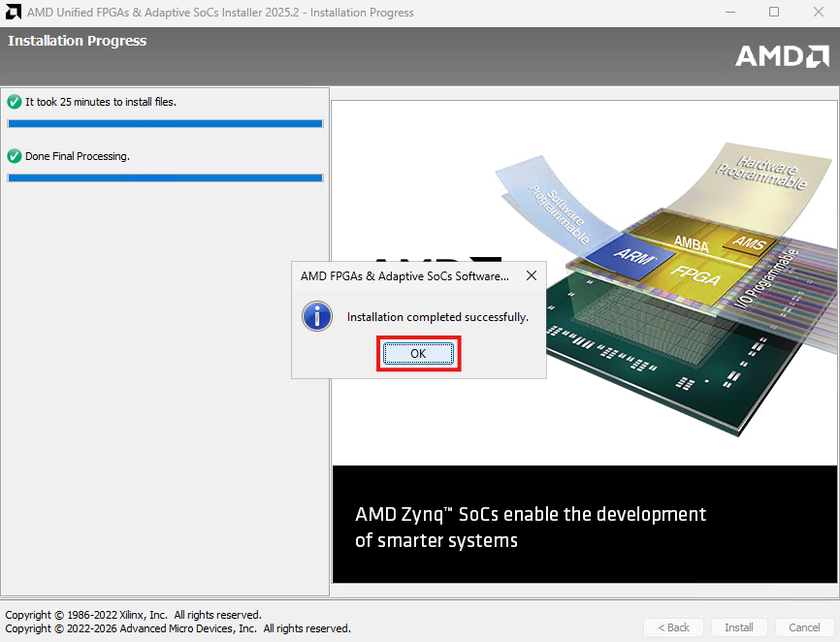
Task: Maximize the installer window
Action: coord(774,12)
